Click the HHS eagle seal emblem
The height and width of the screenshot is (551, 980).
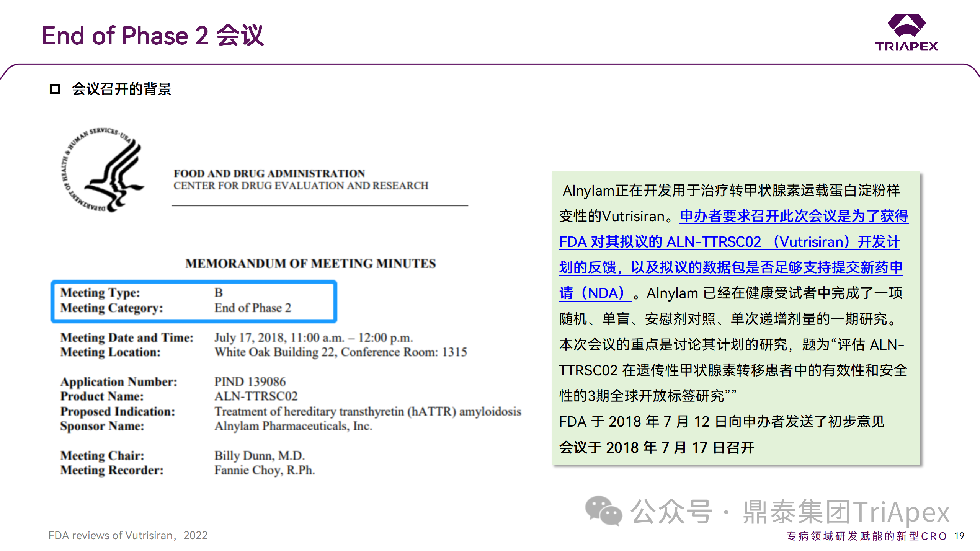pos(103,170)
